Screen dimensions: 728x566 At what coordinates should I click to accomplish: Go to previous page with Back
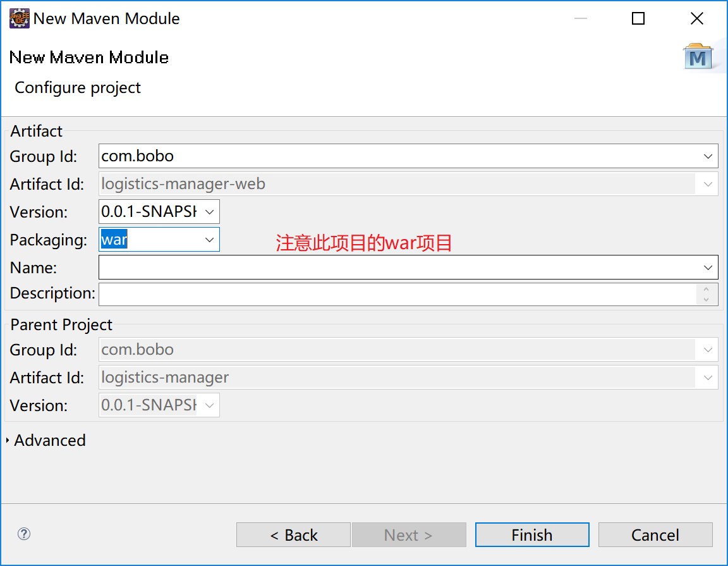293,535
